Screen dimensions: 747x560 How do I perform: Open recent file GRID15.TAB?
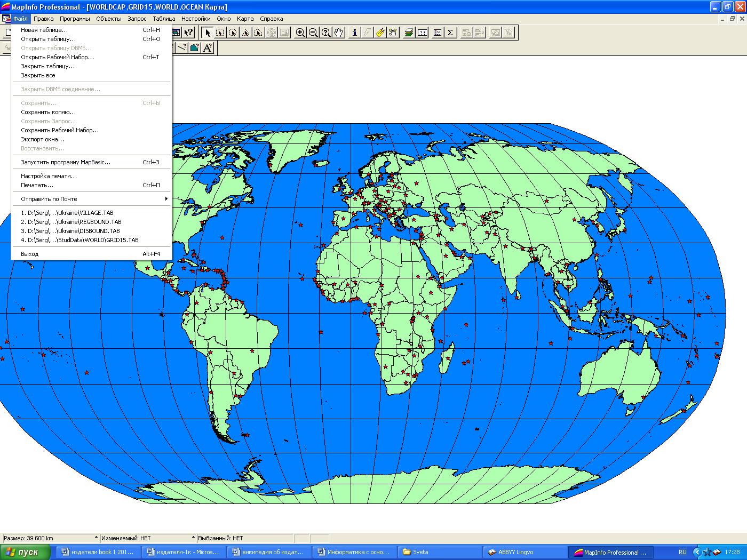(91, 240)
